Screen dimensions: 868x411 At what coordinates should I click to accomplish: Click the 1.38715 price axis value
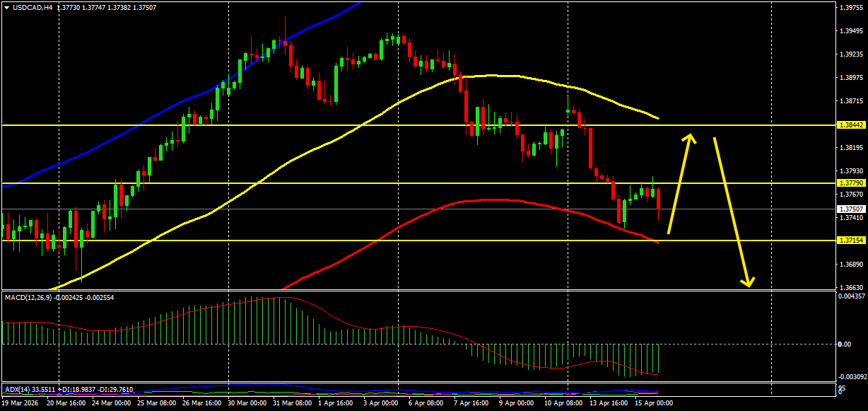(851, 101)
